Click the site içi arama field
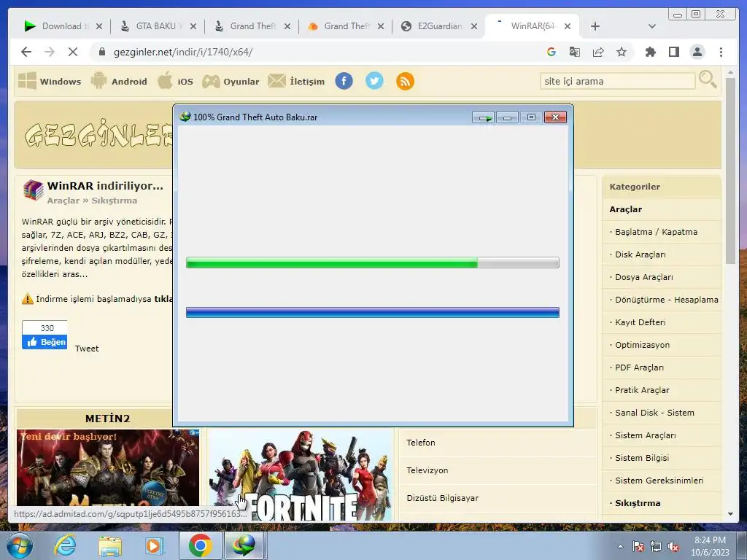This screenshot has height=560, width=747. (x=617, y=81)
